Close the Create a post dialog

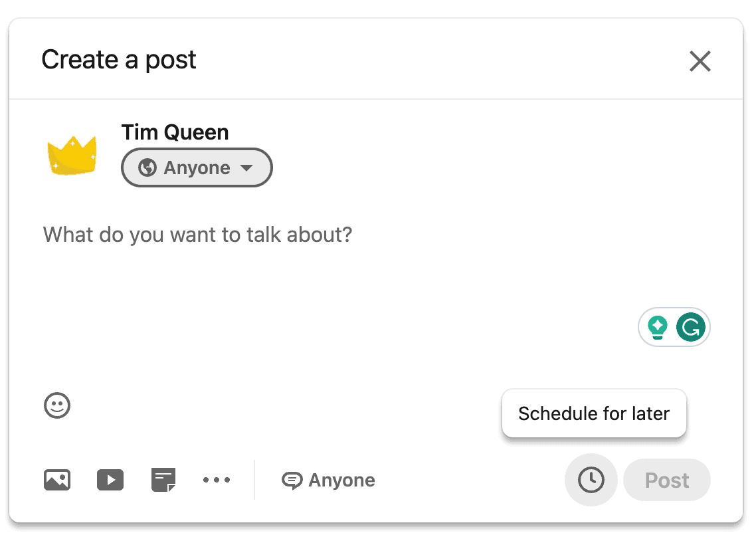(700, 61)
